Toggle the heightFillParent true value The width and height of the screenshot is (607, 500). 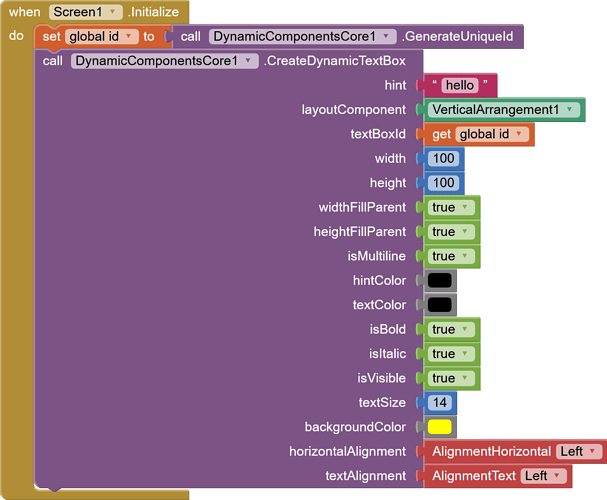point(451,232)
